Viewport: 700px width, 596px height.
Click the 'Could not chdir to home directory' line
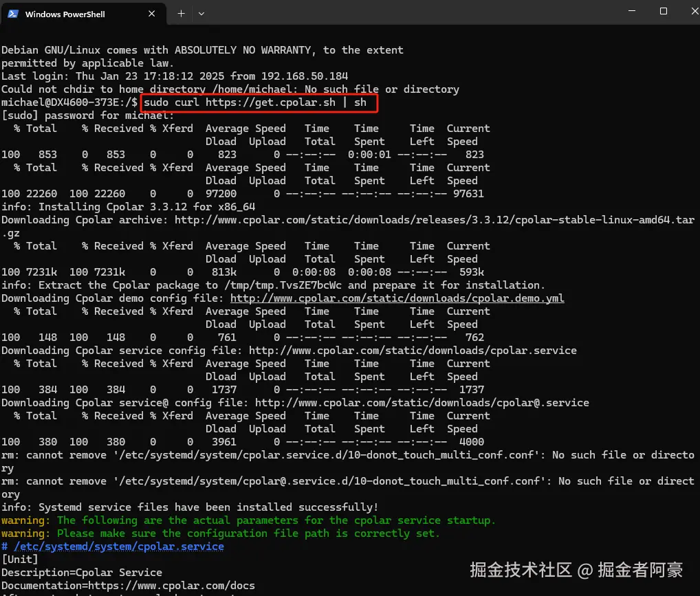click(230, 89)
